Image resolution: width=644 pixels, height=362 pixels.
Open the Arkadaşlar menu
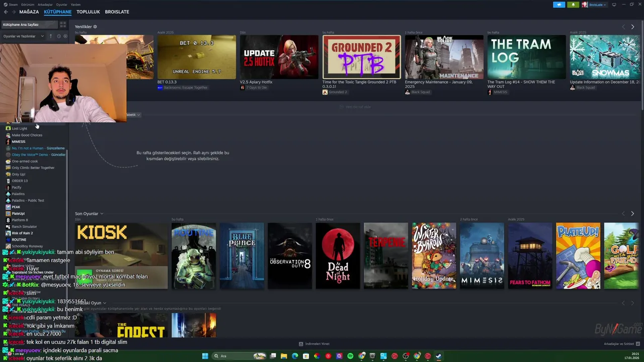(x=46, y=5)
